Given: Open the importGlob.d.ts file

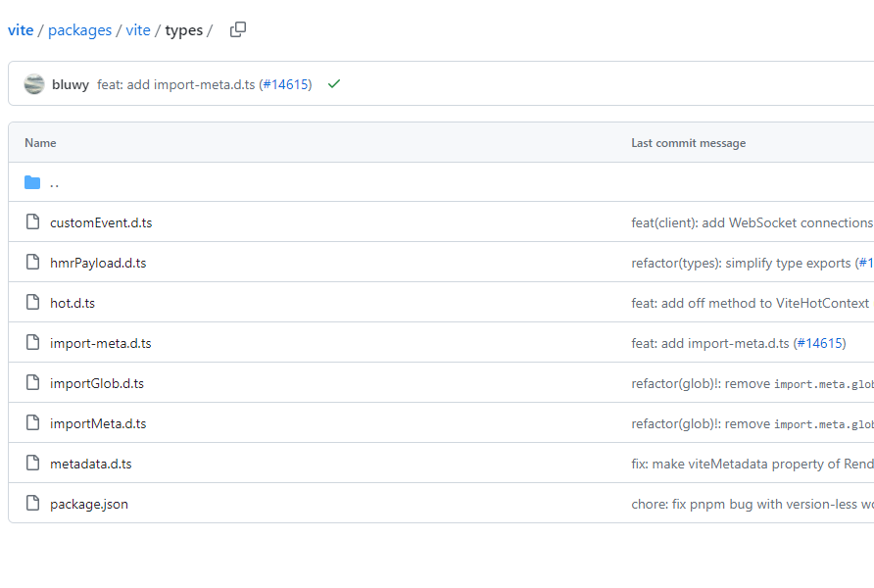Looking at the screenshot, I should [x=97, y=383].
